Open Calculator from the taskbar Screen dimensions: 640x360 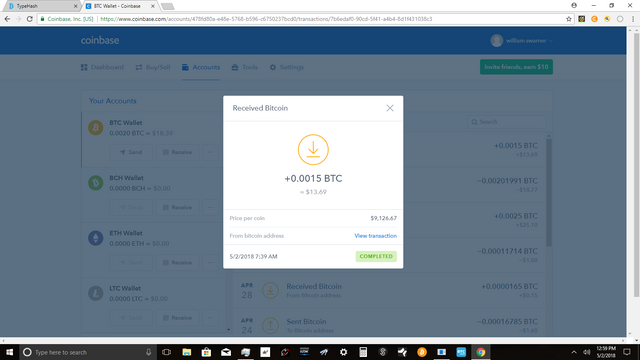click(x=363, y=352)
